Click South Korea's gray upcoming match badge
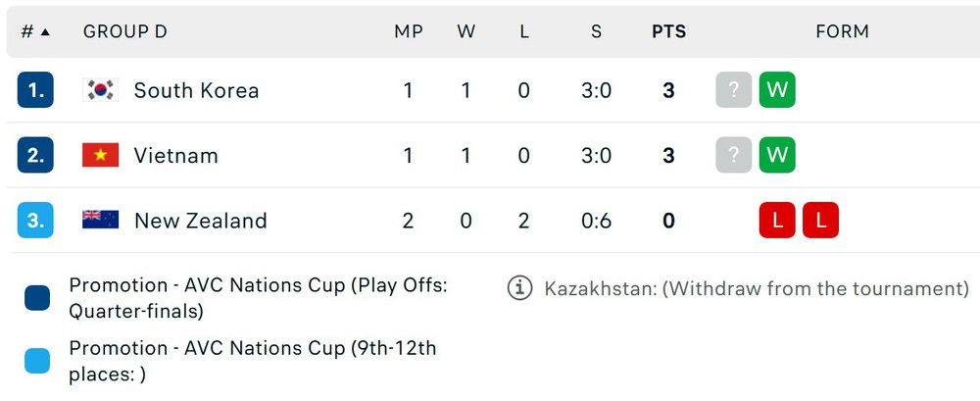 tap(733, 90)
